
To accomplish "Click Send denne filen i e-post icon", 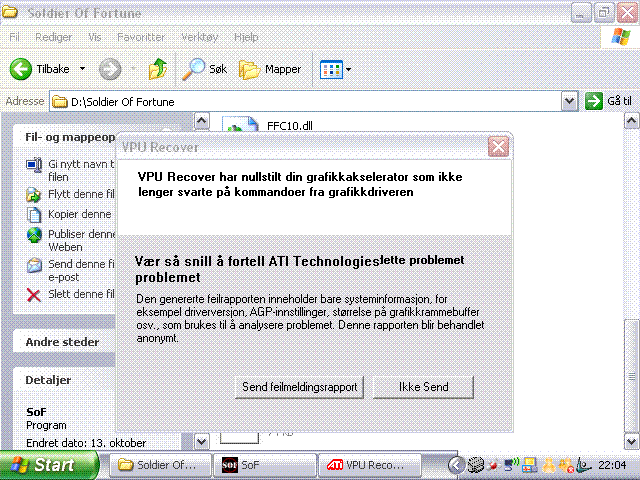I will point(34,265).
